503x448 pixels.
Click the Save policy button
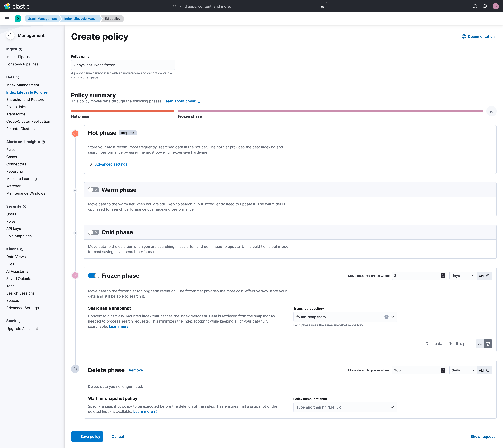[87, 436]
